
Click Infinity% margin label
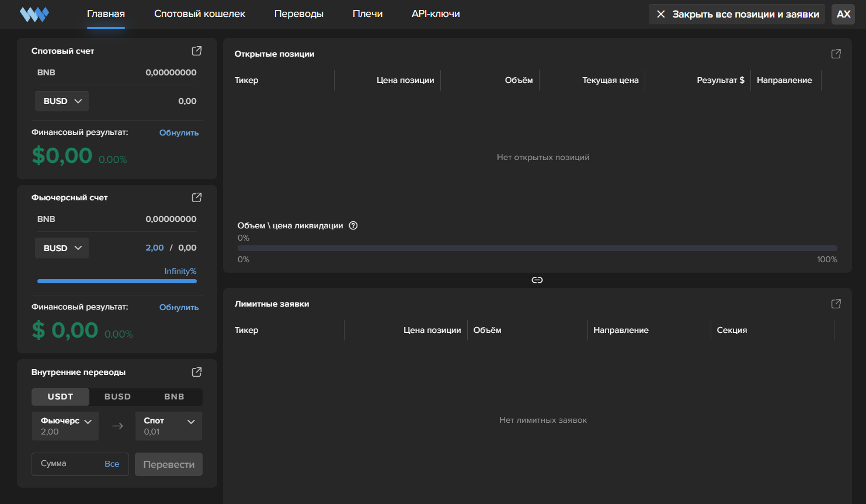tap(180, 271)
